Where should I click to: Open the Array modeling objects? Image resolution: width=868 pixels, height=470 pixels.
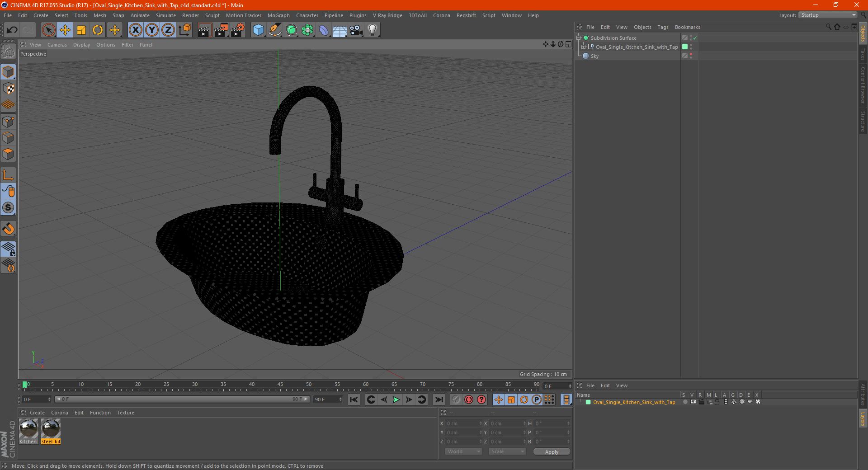307,30
